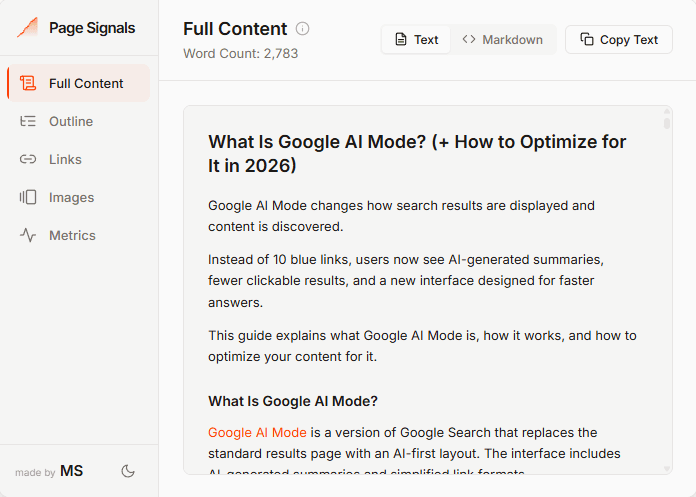Click the paragraph starting Google AI Mode changes
Viewport: 696px width, 497px height.
[x=401, y=216]
